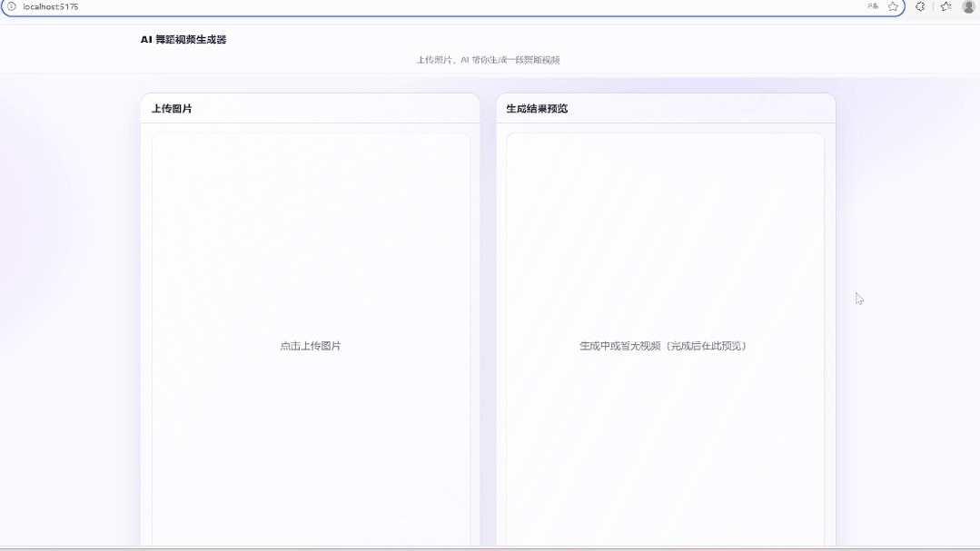Bookmark the page with the star icon
This screenshot has height=551, width=980.
pyautogui.click(x=893, y=6)
